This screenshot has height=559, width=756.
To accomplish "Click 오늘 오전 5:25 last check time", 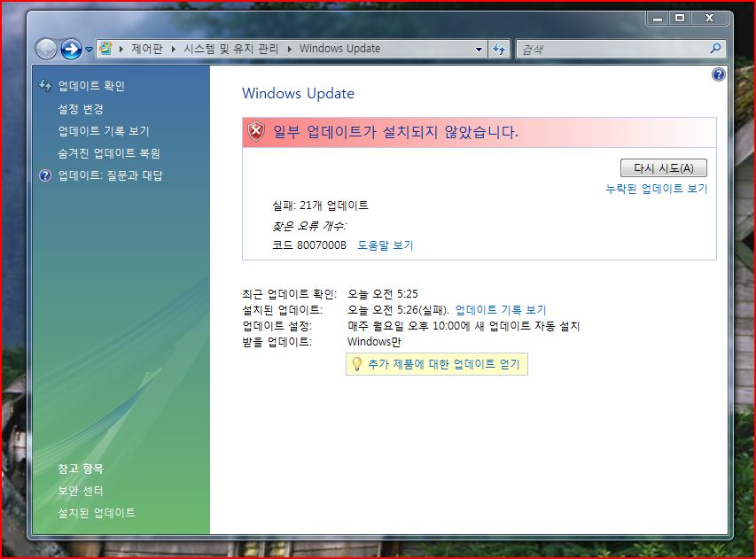I will [x=383, y=294].
